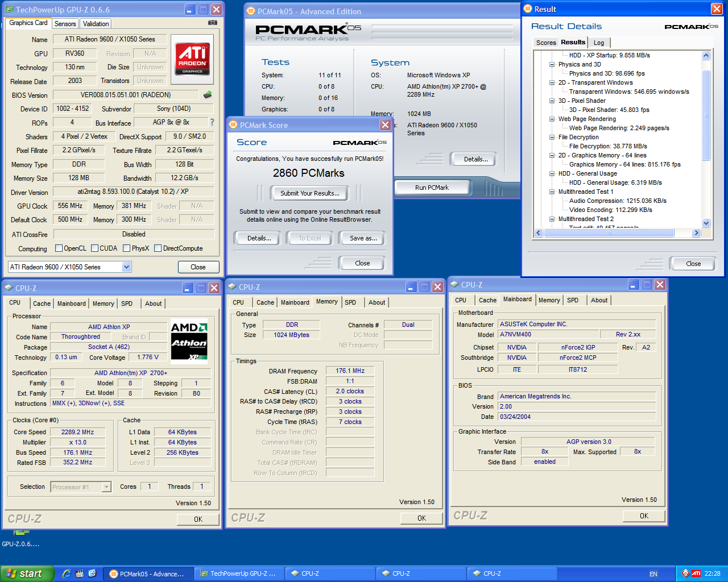Switch to the Sensors tab in GPU-Z
This screenshot has width=728, height=582.
pyautogui.click(x=65, y=24)
